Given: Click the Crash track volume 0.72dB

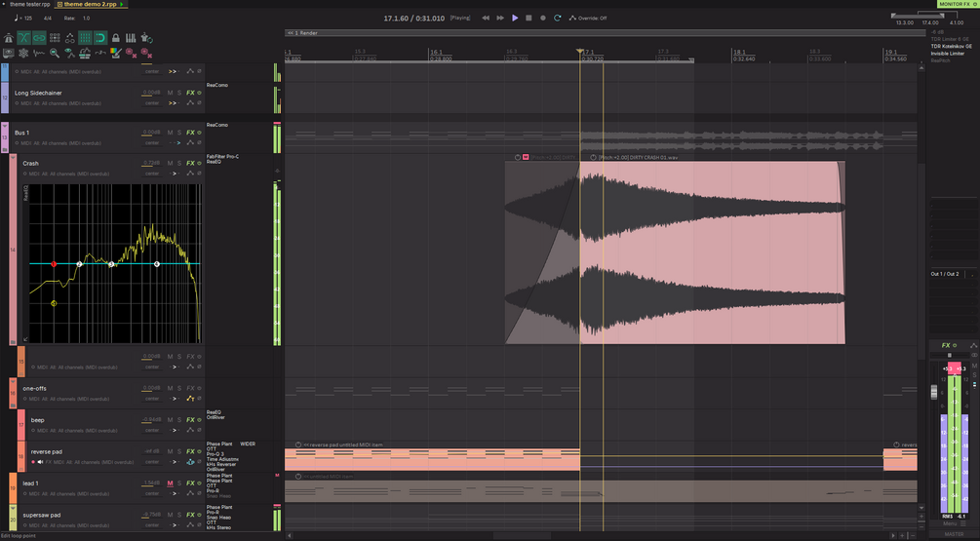Looking at the screenshot, I should point(151,163).
